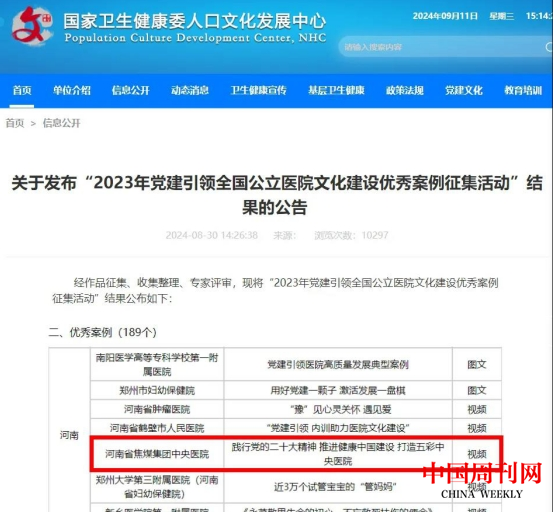Click the 河南 province cell

click(x=69, y=435)
